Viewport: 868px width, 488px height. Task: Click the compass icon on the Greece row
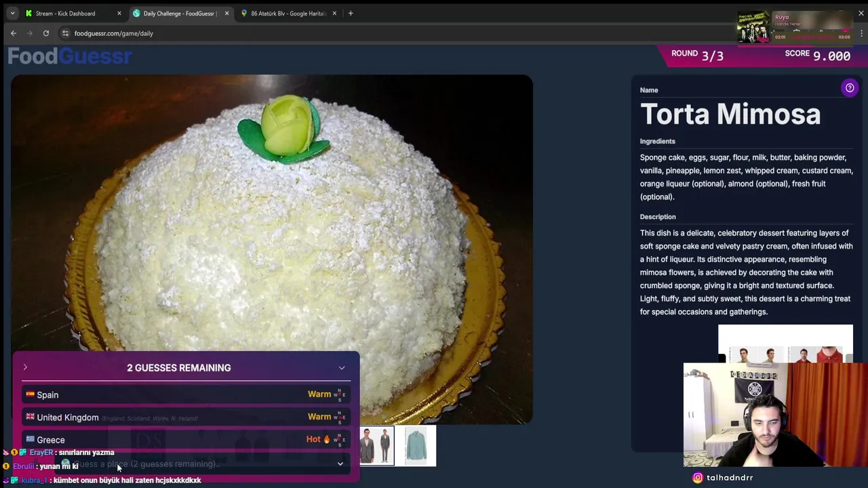coord(340,440)
